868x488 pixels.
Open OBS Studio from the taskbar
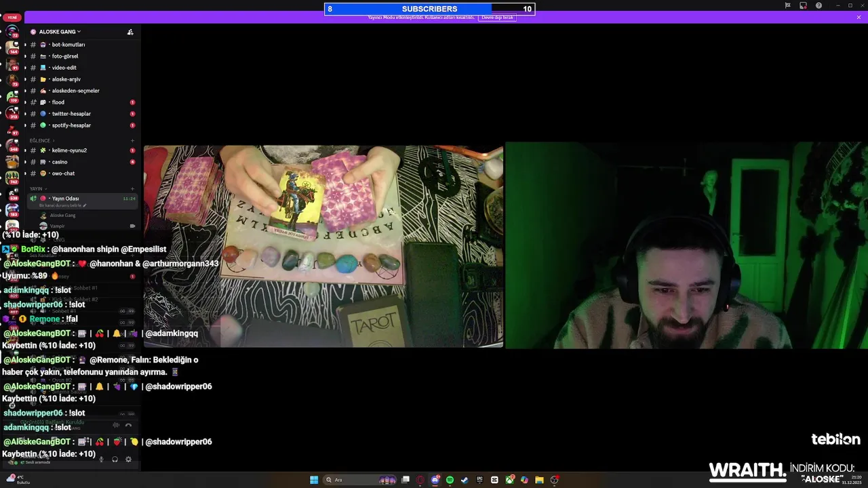[555, 480]
